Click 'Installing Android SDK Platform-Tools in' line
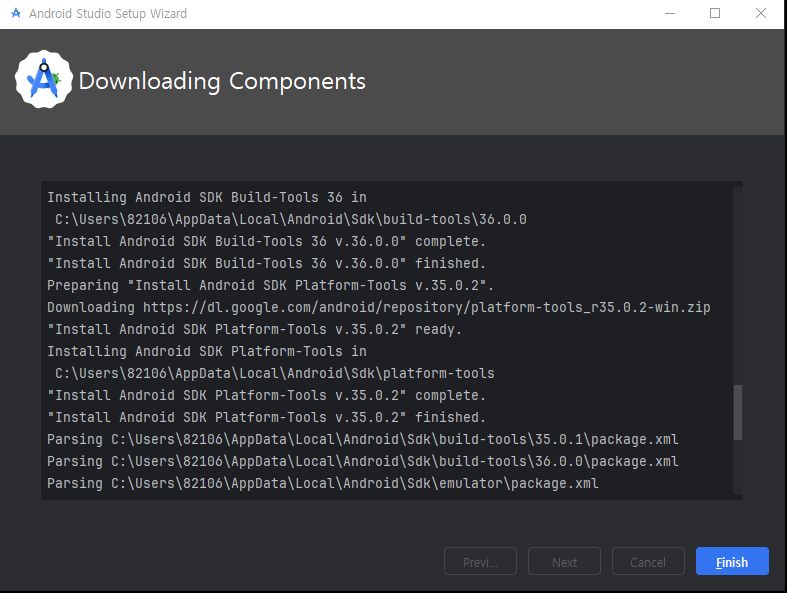Viewport: 787px width, 593px height. click(x=207, y=351)
